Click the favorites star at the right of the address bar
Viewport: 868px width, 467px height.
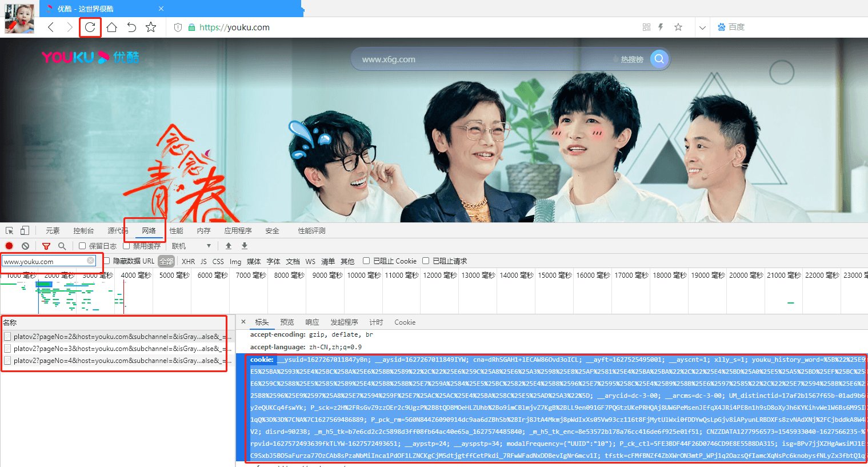678,27
